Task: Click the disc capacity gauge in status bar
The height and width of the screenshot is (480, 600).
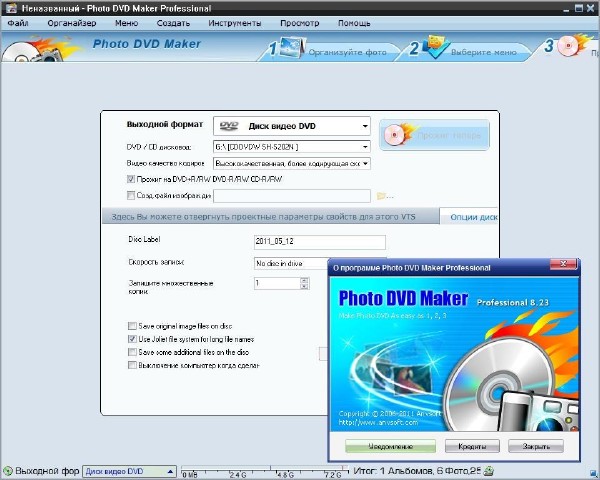Action: [262, 471]
